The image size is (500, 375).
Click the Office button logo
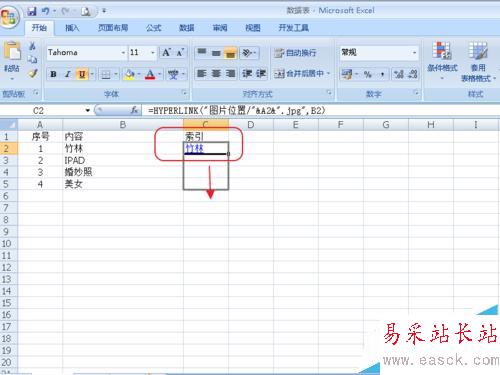coord(9,17)
